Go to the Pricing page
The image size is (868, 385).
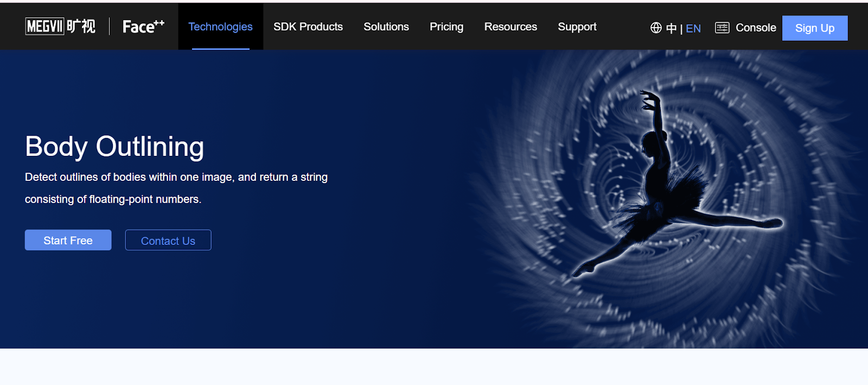click(x=446, y=27)
